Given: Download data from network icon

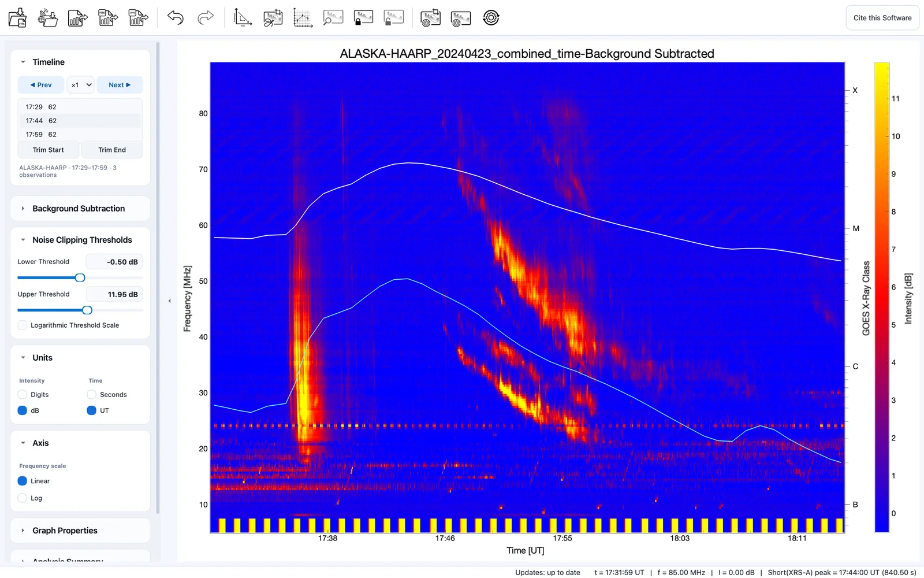Looking at the screenshot, I should click(47, 17).
